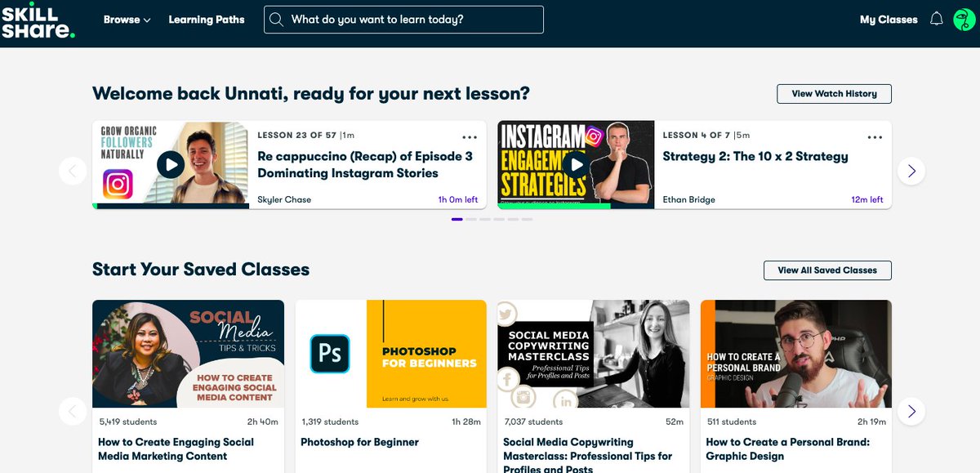Screen dimensions: 980x473
Task: Open the notifications bell
Action: pos(936,19)
